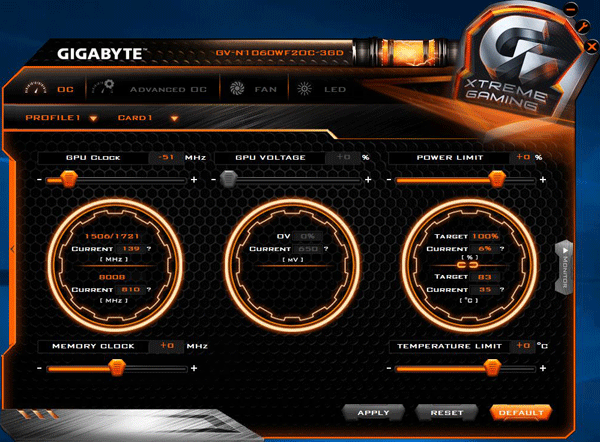Click the OC speedometer gauge icon

[x=36, y=88]
